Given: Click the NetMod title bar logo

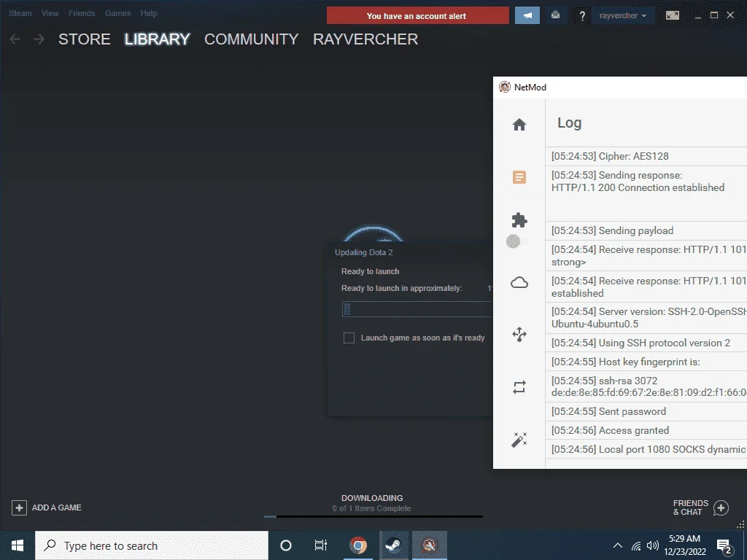Looking at the screenshot, I should (505, 87).
